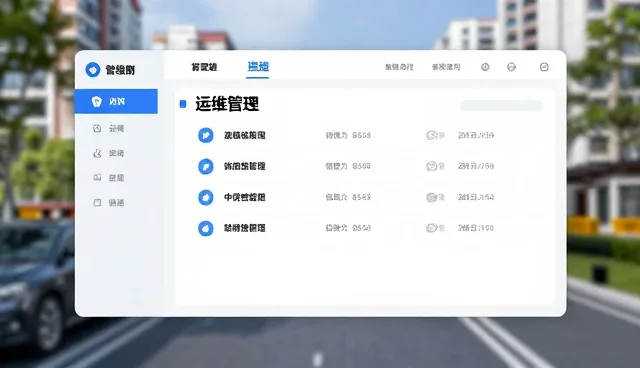Viewport: 640px width, 368px height.
Task: Click the gray text link beside the clock icon
Action: pyautogui.click(x=446, y=67)
